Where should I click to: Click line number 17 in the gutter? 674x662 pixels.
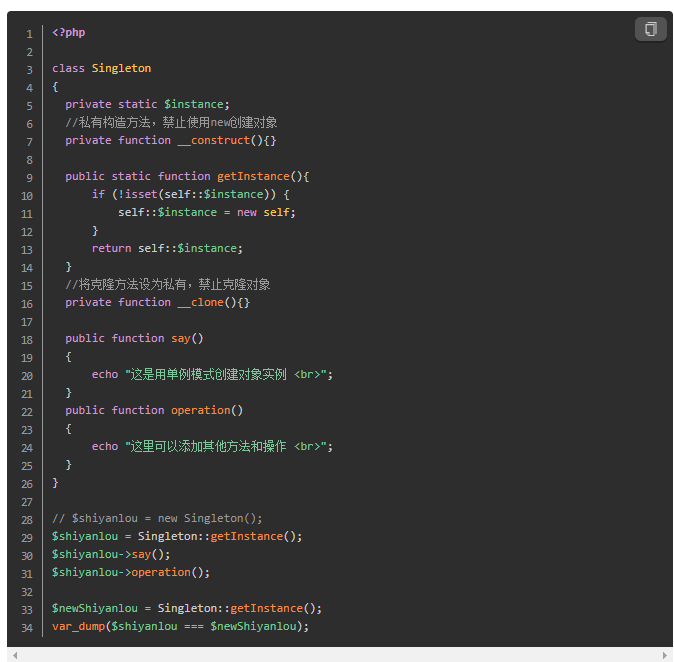click(27, 322)
